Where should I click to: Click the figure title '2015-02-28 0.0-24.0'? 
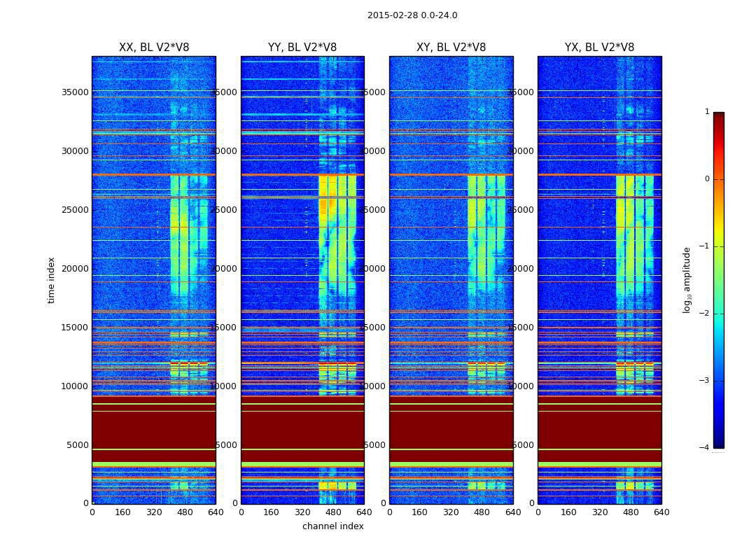(x=412, y=15)
